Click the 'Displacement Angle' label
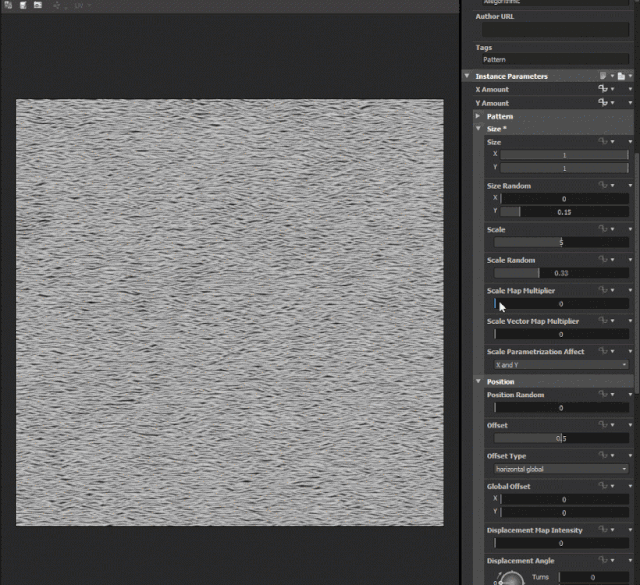 tap(520, 561)
